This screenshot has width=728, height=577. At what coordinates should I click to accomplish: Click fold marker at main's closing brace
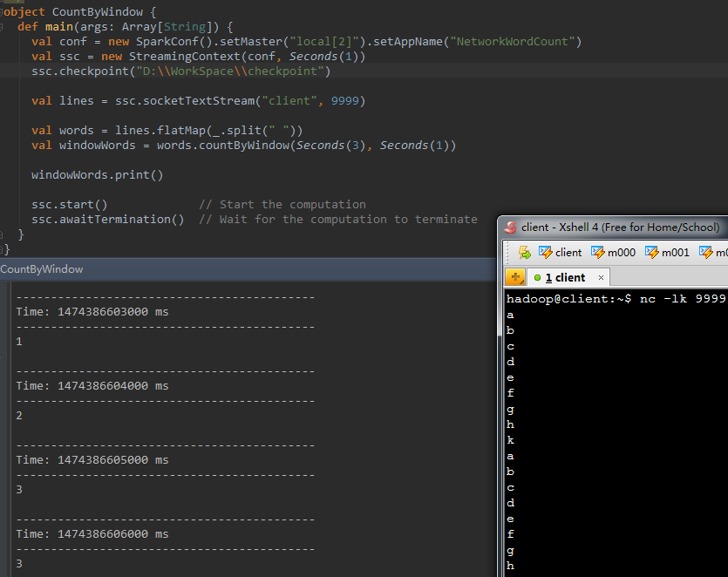8,234
